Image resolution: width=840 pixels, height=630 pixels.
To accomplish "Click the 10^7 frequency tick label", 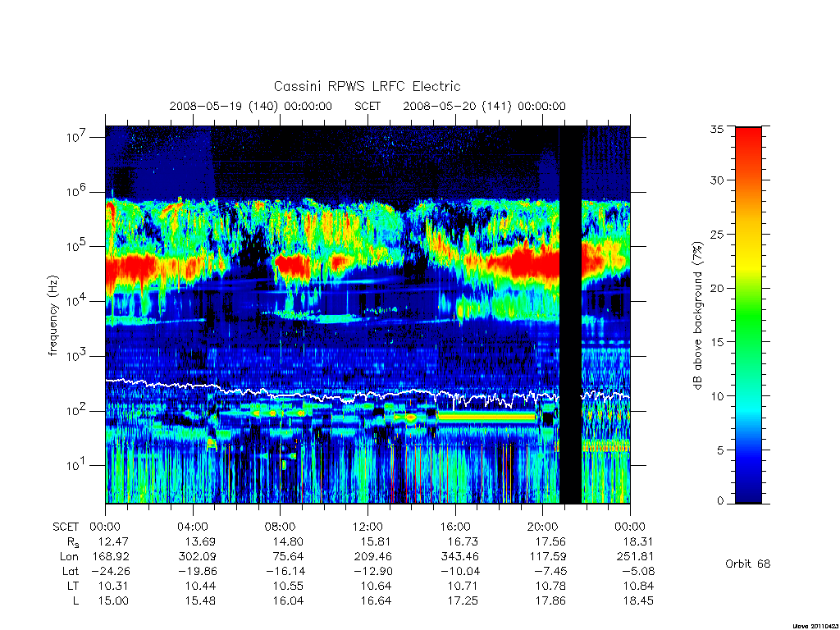I will pos(76,137).
